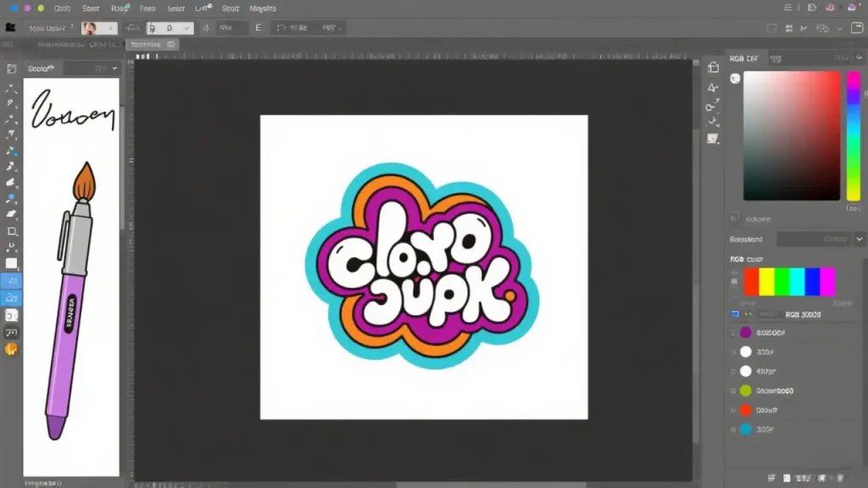
Task: Toggle visibility of the red swatch row
Action: tap(734, 410)
